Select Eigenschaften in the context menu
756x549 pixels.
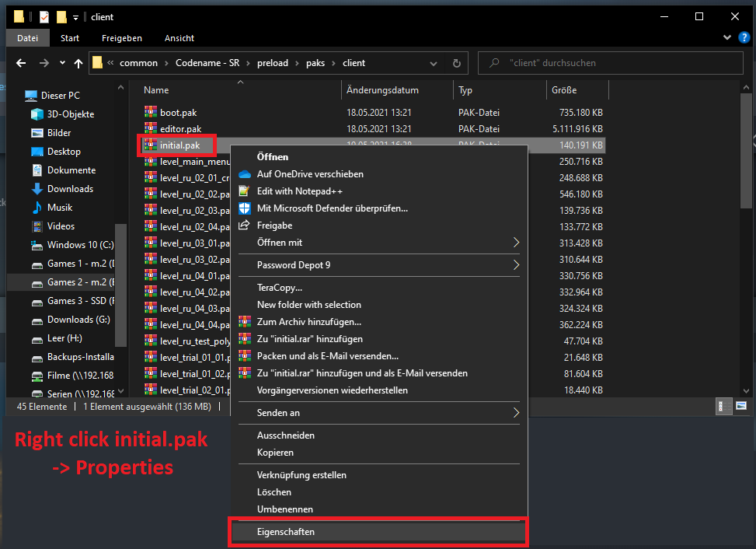(x=377, y=532)
